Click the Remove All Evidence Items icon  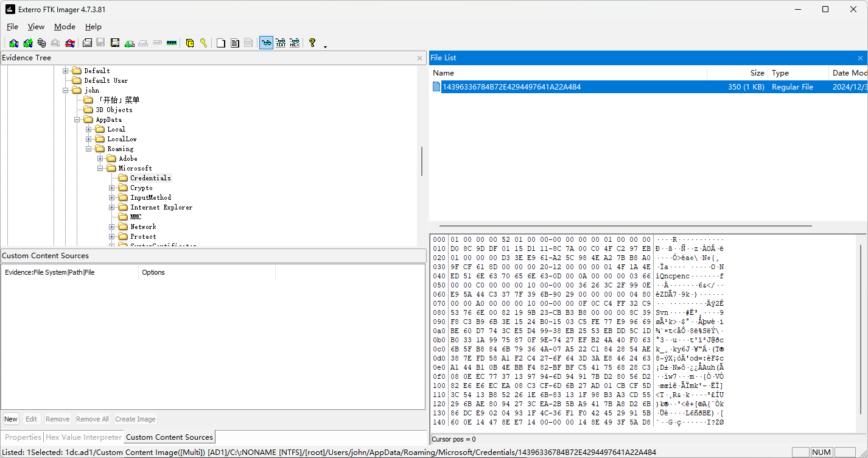(70, 43)
